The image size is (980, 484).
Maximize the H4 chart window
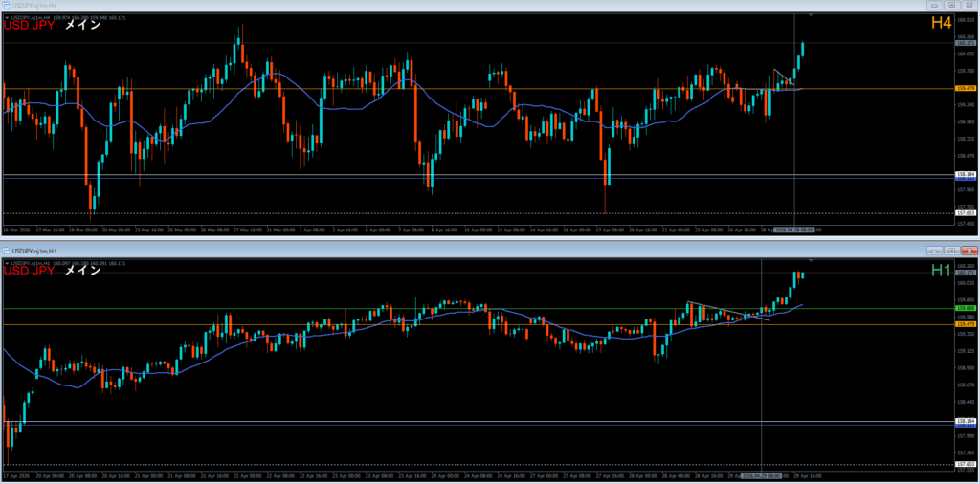[x=952, y=6]
